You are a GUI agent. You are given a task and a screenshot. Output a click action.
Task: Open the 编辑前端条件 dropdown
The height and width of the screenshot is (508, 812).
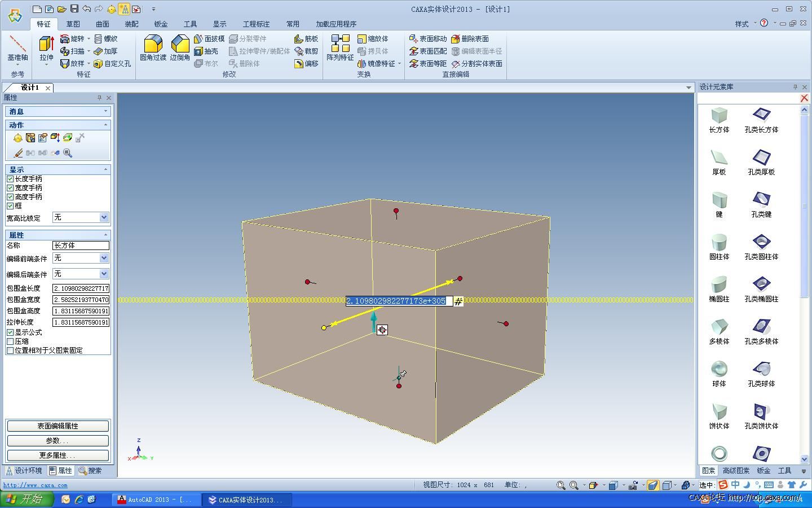click(x=104, y=258)
